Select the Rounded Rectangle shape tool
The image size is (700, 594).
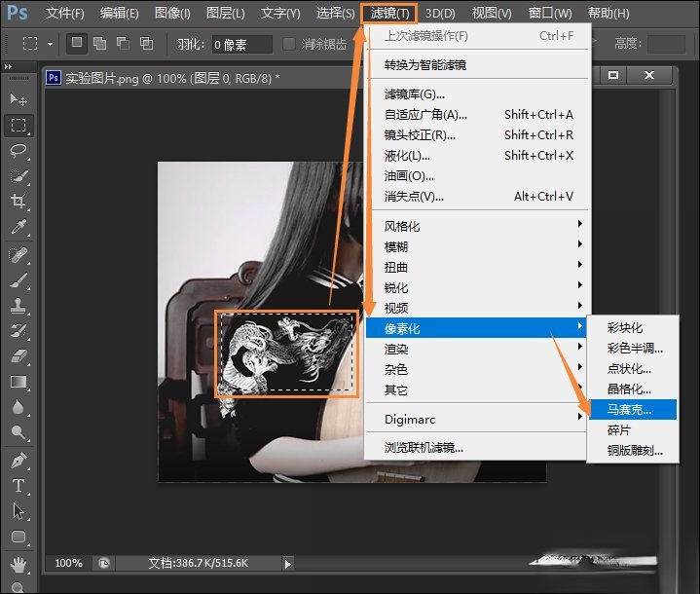pyautogui.click(x=18, y=537)
